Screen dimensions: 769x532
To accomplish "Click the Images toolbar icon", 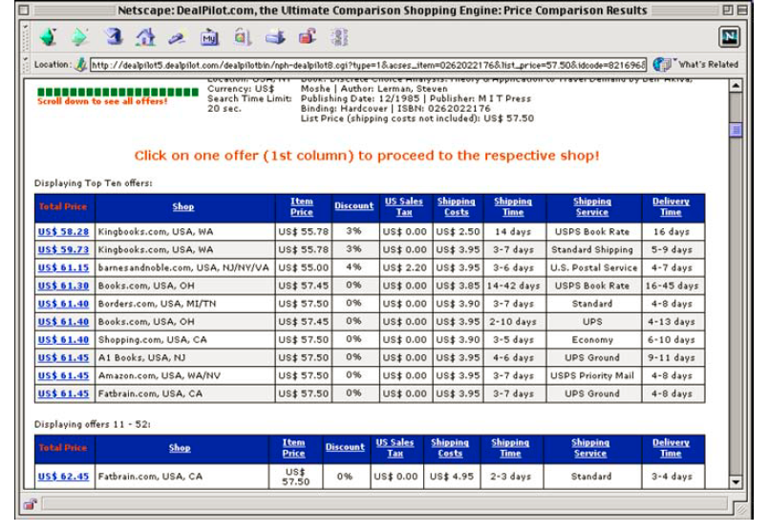I will 243,37.
